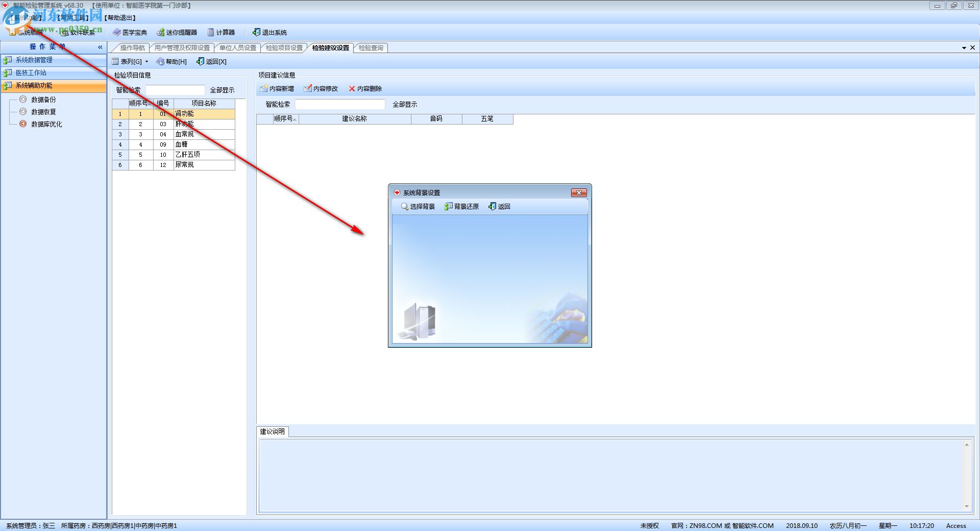Click the 建议名称 column header
980x531 pixels.
coord(354,118)
